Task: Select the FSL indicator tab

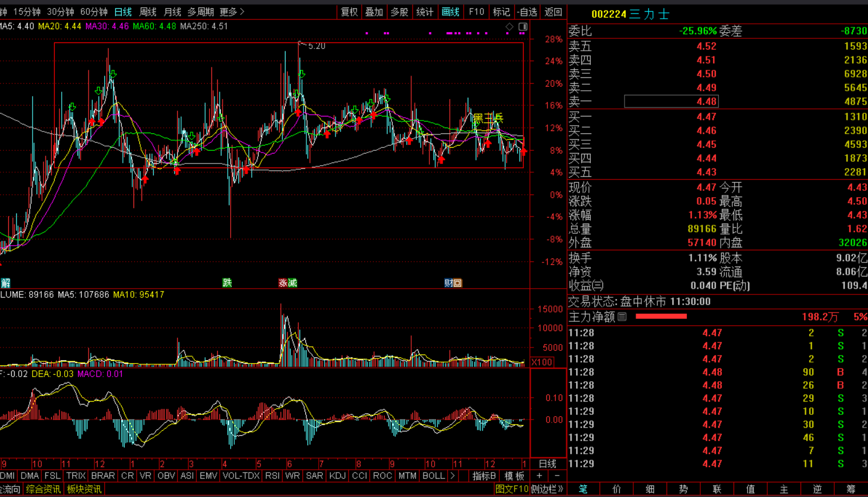Action: click(x=52, y=476)
